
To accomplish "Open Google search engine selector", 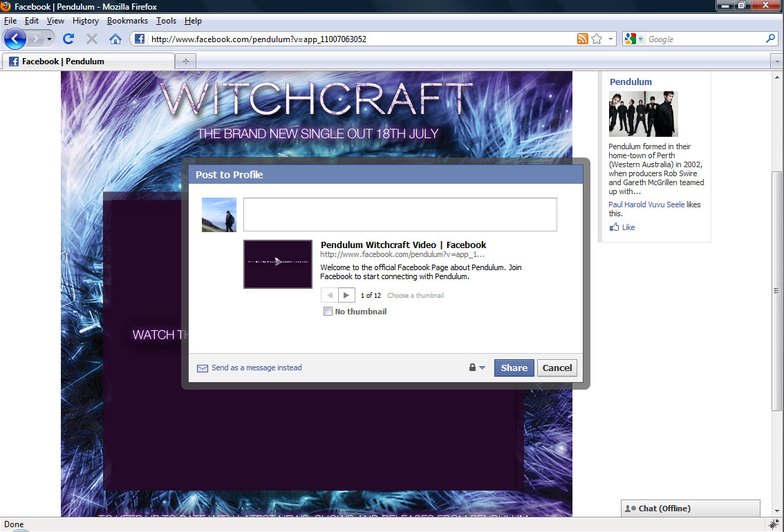I will tap(634, 39).
